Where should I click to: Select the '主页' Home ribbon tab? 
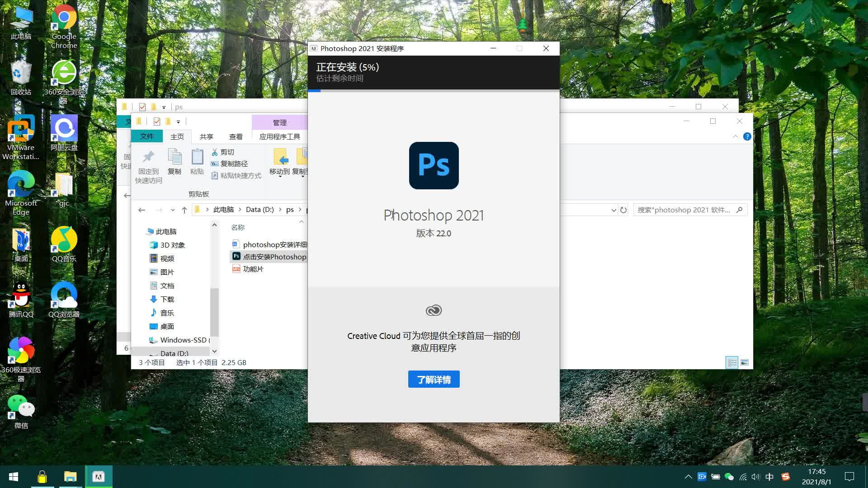point(176,136)
